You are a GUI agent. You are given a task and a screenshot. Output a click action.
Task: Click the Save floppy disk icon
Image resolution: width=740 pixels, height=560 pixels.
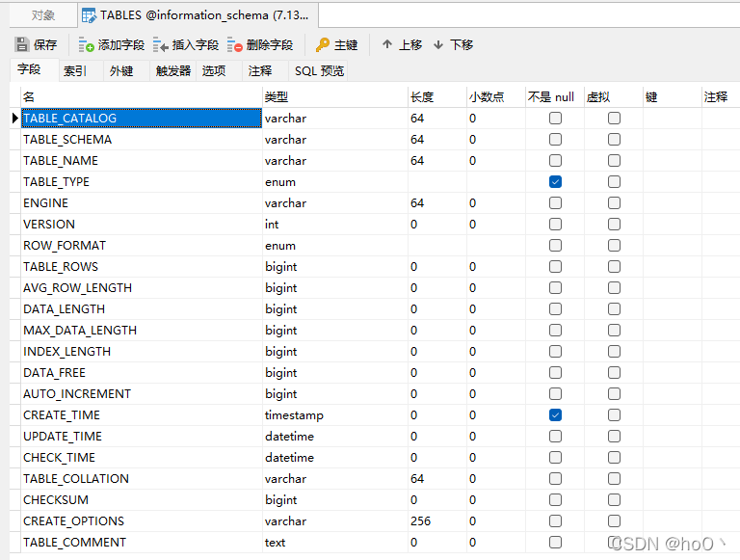point(22,45)
